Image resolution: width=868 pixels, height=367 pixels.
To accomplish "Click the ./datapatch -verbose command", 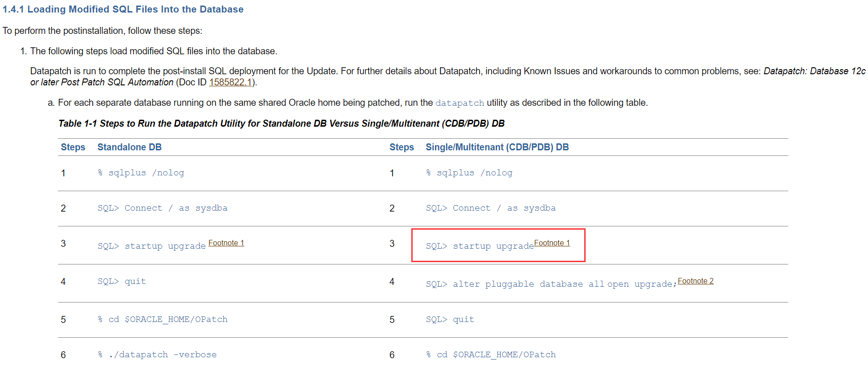I will click(157, 354).
